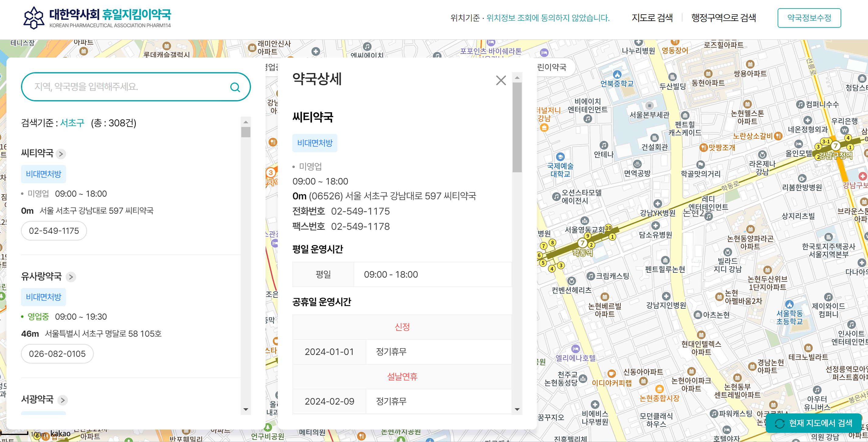Click the magnifier search icon
The width and height of the screenshot is (868, 442).
pyautogui.click(x=235, y=87)
